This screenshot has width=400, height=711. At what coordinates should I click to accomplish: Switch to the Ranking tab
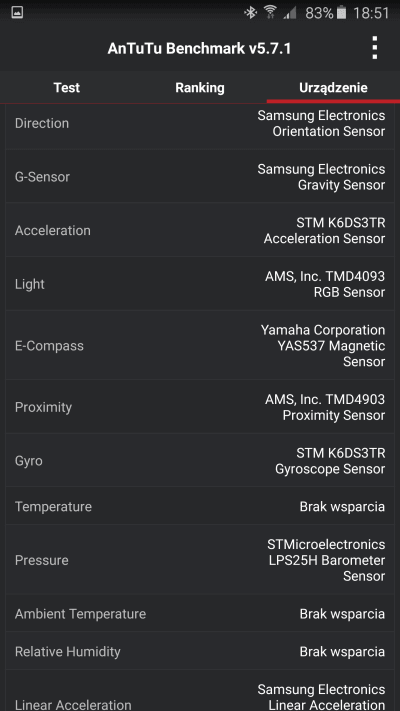200,88
